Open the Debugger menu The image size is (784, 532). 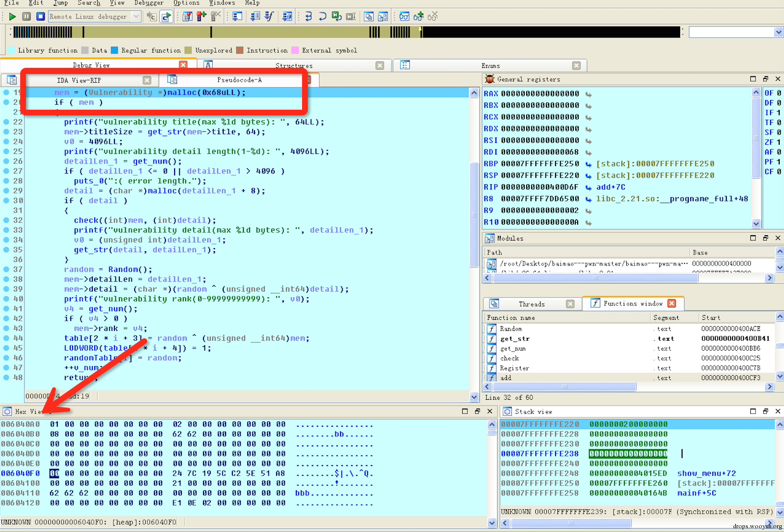(x=149, y=3)
